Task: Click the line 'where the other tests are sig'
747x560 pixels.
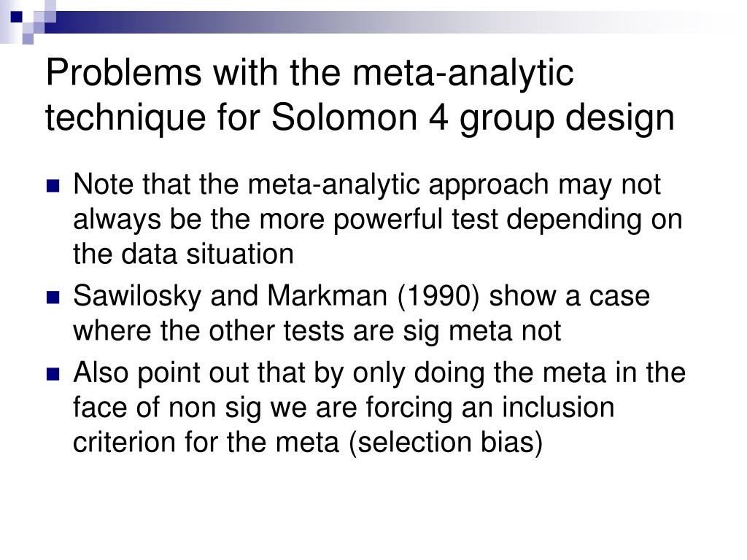Action: (256, 332)
